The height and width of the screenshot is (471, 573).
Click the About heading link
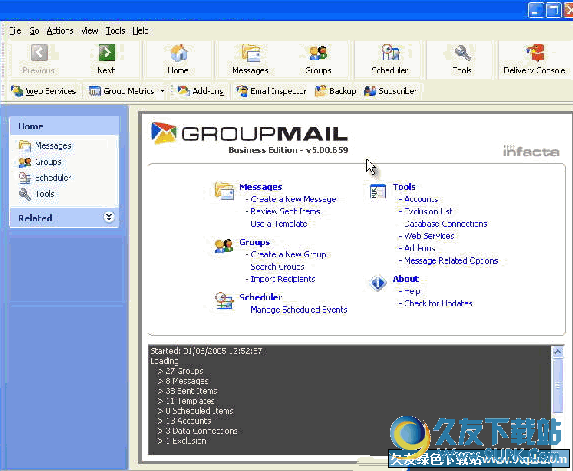point(406,279)
